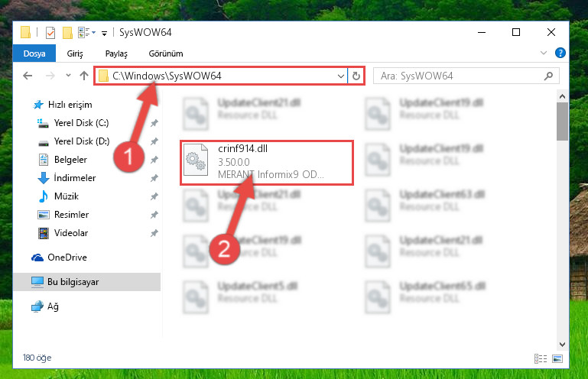Screen dimensions: 588x379
Task: Switch to details view icon in status bar
Action: [x=541, y=358]
